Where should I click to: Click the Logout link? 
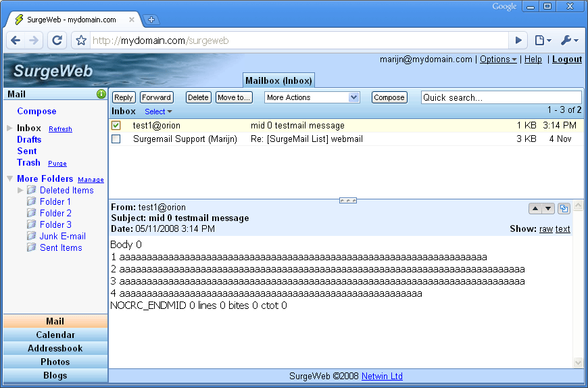click(x=566, y=59)
